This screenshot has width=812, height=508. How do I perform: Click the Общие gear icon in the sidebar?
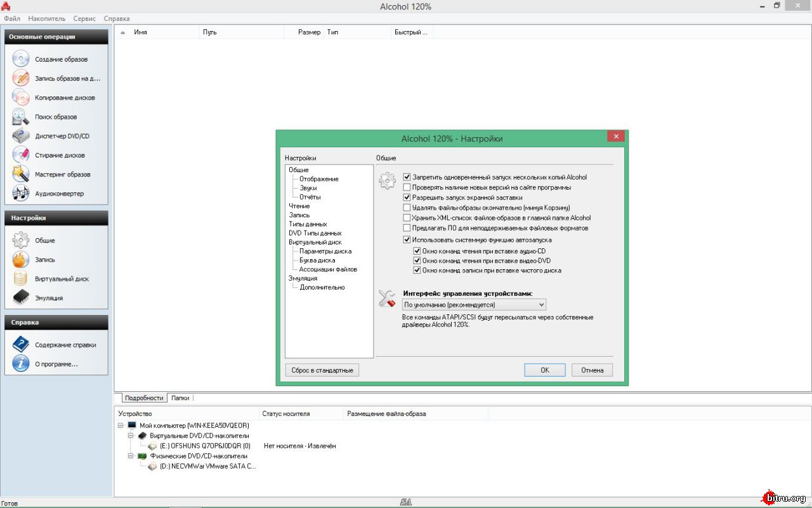(21, 240)
